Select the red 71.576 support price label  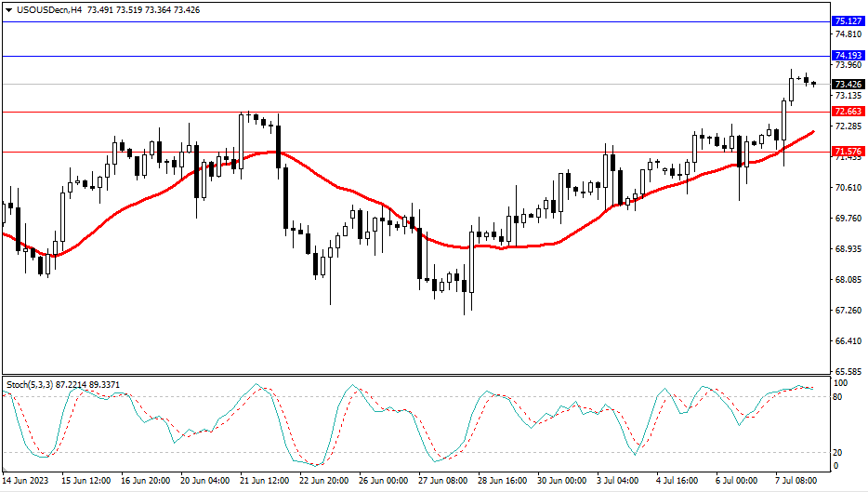click(848, 152)
